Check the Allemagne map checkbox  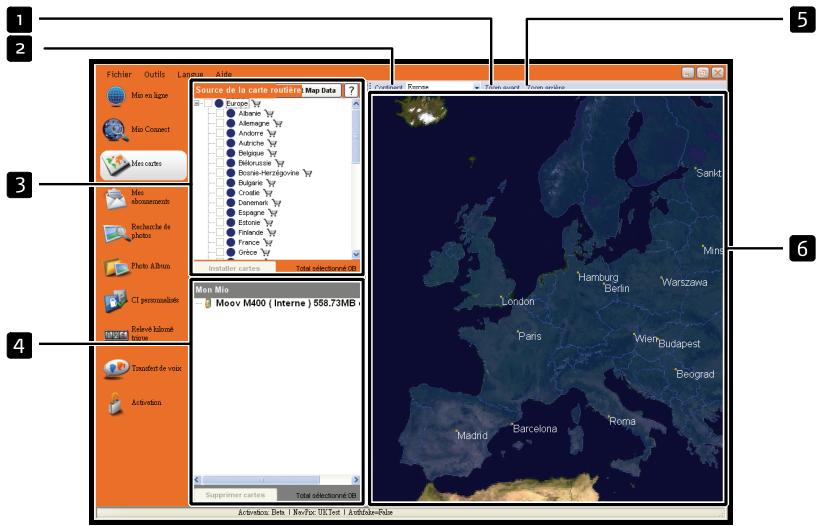[220, 123]
